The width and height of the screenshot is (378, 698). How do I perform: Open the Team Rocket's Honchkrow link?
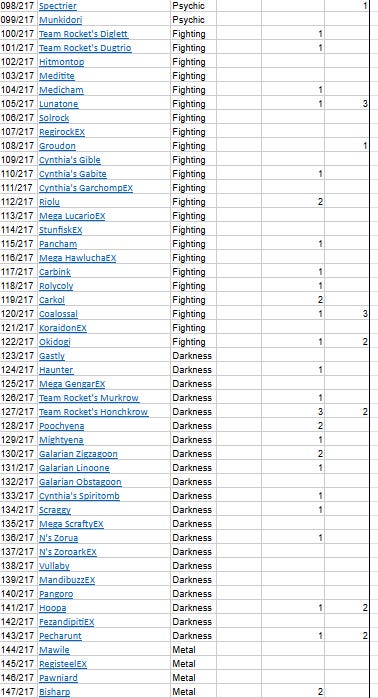pyautogui.click(x=93, y=412)
